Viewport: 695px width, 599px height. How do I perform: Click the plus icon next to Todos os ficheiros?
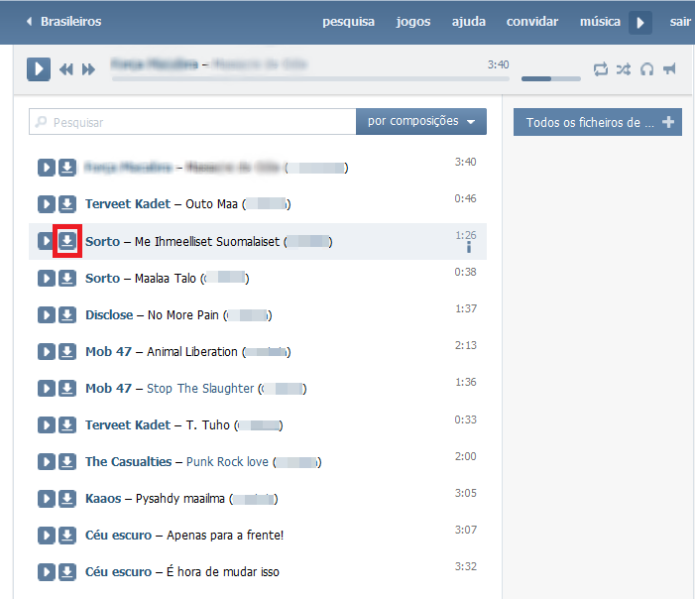(668, 122)
